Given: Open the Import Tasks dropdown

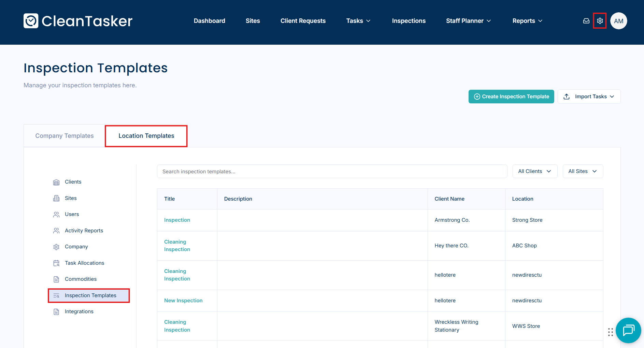Looking at the screenshot, I should coord(589,97).
